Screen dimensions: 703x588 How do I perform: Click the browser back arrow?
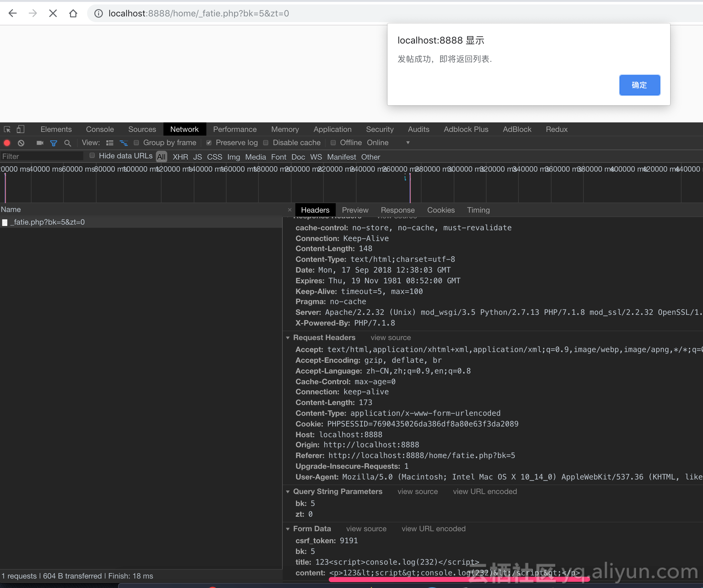click(x=12, y=13)
